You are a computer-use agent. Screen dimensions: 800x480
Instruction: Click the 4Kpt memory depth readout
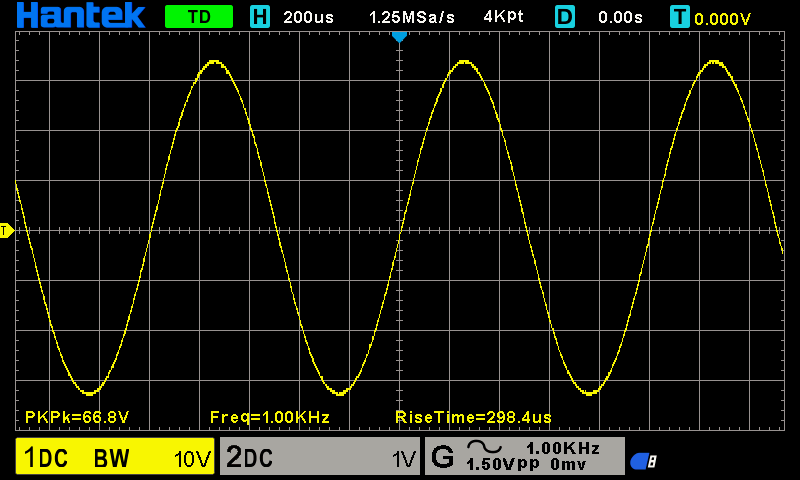click(x=503, y=17)
